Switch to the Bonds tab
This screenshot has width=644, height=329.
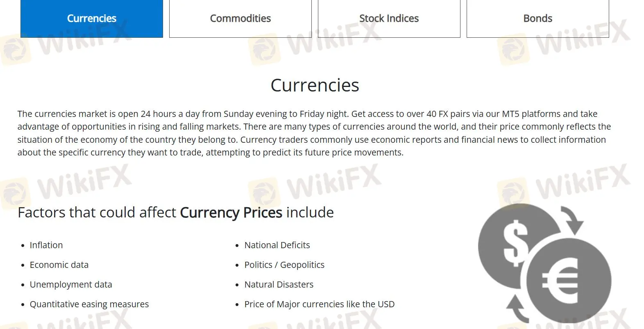pos(538,18)
